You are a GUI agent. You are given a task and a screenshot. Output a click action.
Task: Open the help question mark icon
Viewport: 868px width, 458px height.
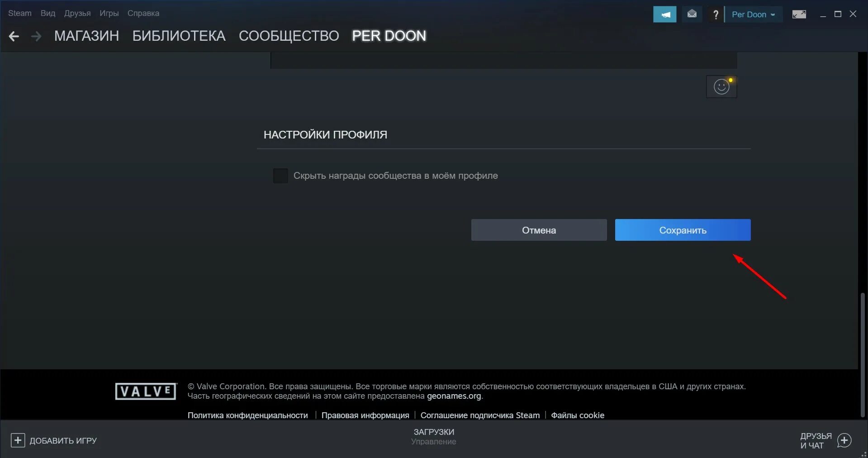pyautogui.click(x=715, y=14)
